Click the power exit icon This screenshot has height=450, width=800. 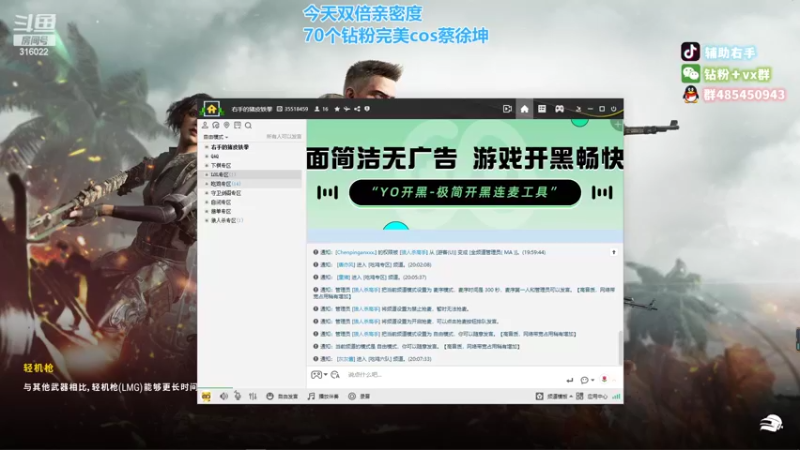[x=614, y=109]
